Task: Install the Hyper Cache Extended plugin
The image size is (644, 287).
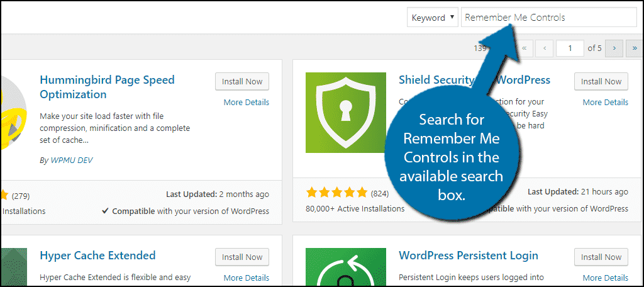Action: [x=242, y=257]
